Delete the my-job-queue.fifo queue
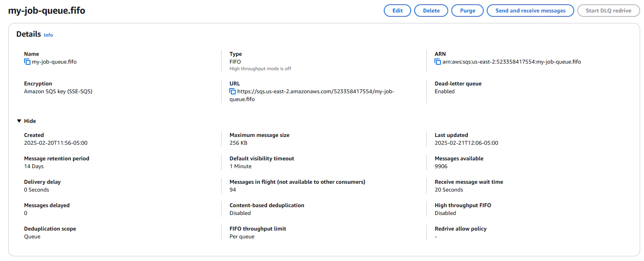 click(431, 11)
